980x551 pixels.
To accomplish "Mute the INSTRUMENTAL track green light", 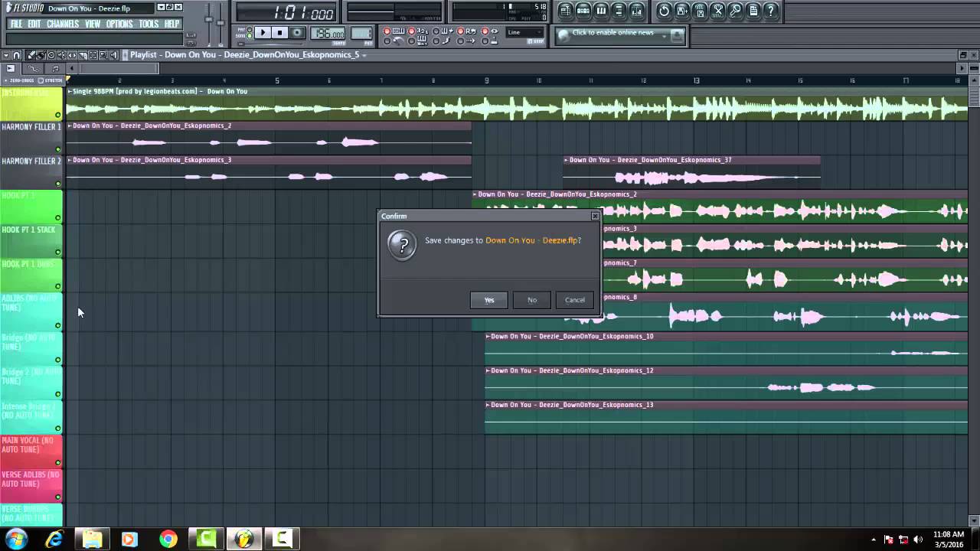I will [x=57, y=115].
